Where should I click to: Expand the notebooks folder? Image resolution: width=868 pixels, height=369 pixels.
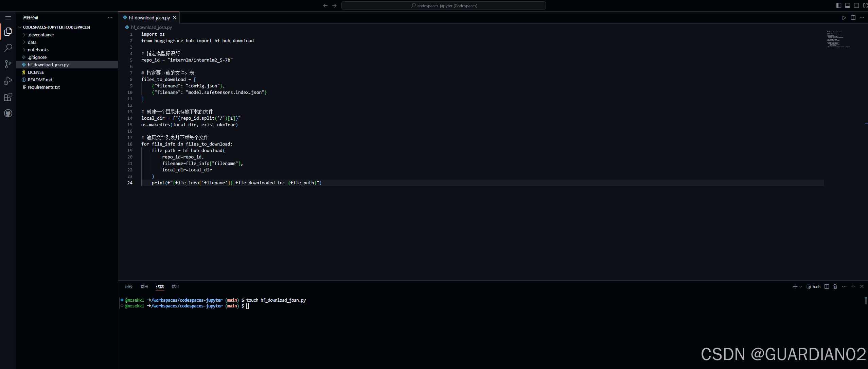(x=38, y=50)
